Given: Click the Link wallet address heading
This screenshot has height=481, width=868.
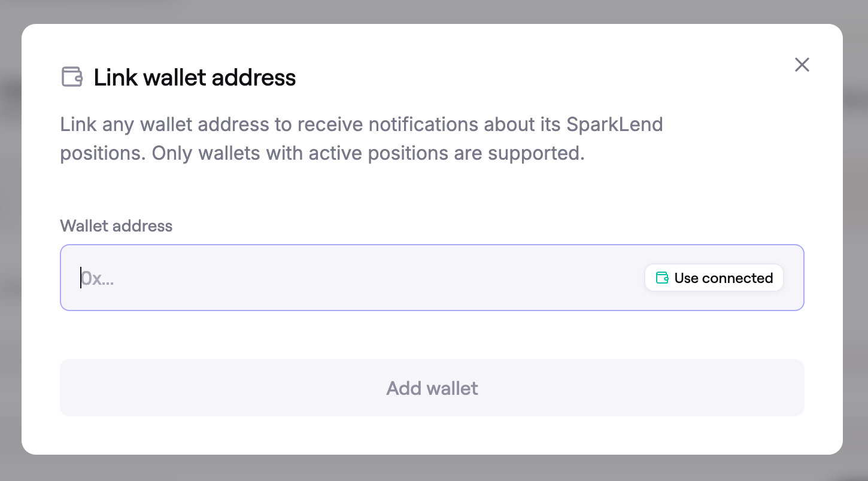Looking at the screenshot, I should pyautogui.click(x=195, y=77).
